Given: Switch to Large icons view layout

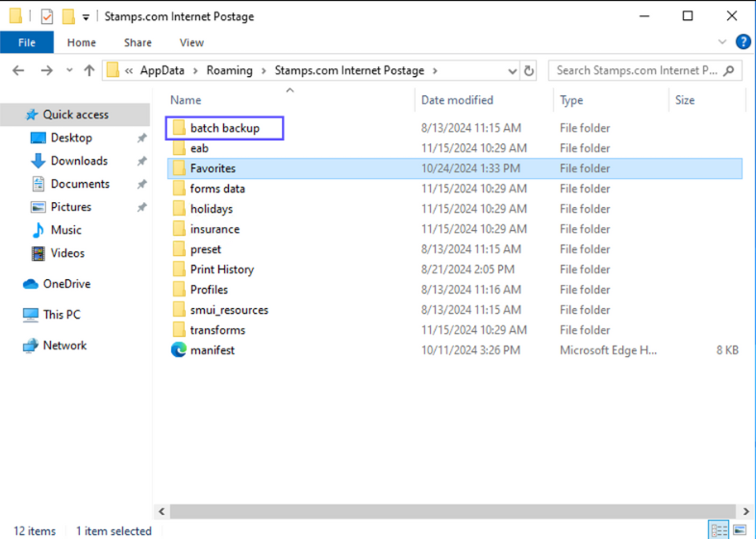Looking at the screenshot, I should pyautogui.click(x=740, y=530).
